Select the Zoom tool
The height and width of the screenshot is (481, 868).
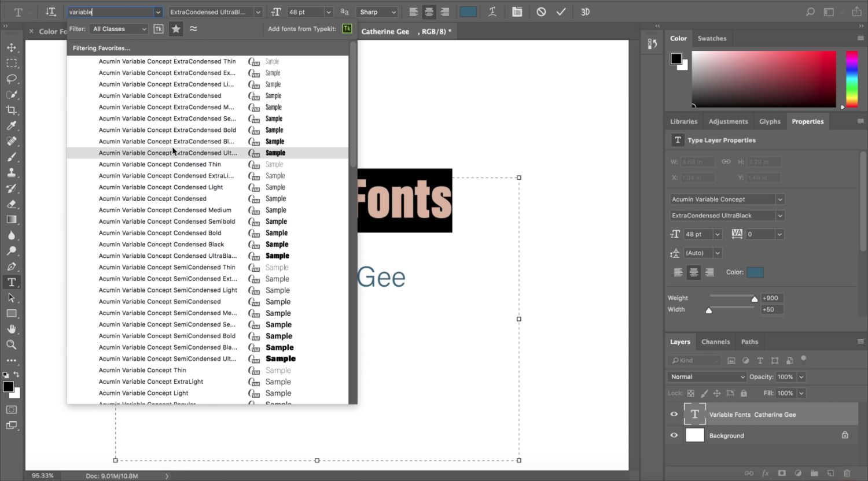click(x=12, y=345)
